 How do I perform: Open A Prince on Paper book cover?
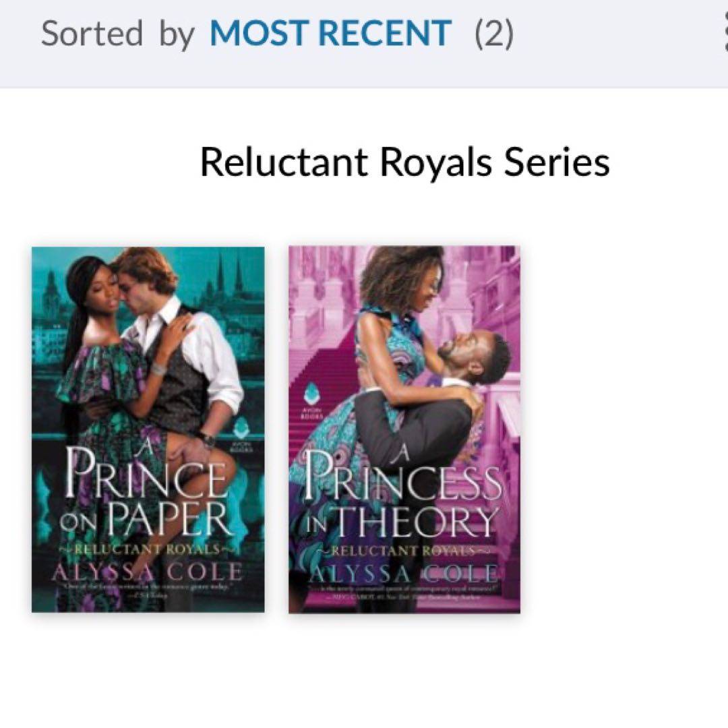tap(148, 429)
